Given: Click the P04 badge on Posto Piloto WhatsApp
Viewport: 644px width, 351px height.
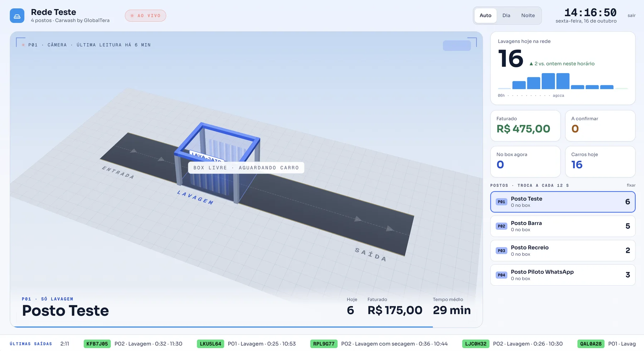Looking at the screenshot, I should pyautogui.click(x=502, y=275).
